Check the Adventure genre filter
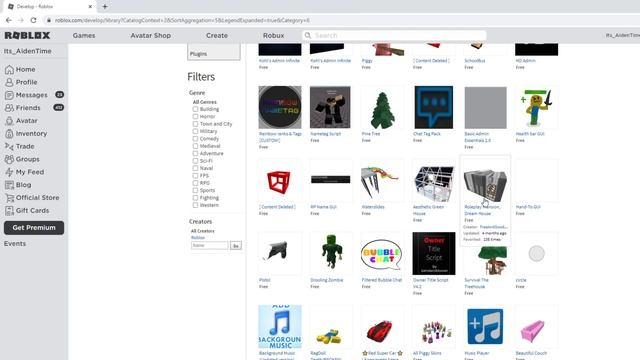The height and width of the screenshot is (360, 640). (195, 153)
